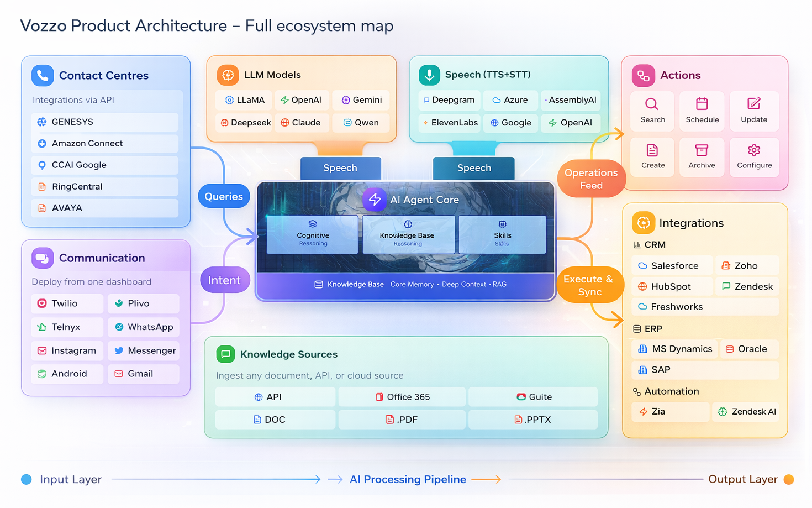The image size is (812, 508).
Task: Select the Update pencil action icon
Action: point(754,104)
